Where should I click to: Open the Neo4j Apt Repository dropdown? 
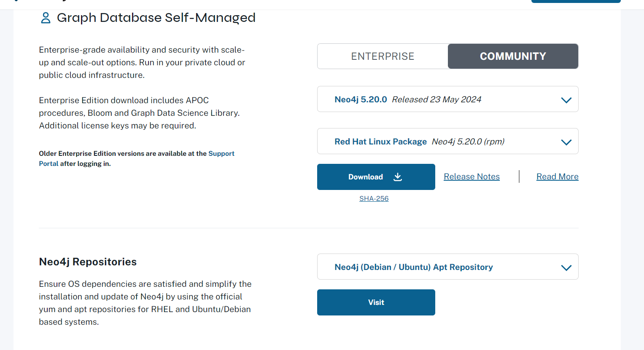[447, 267]
